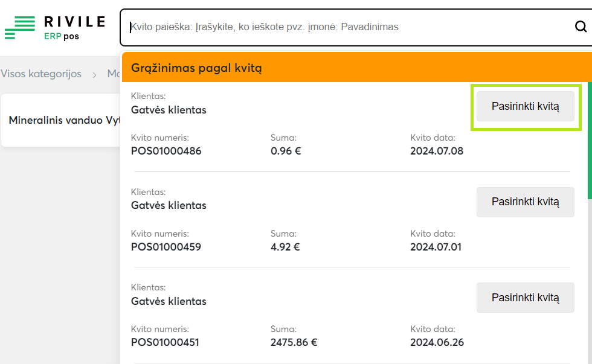Click the receipt date 2024.07.01
592x364 pixels.
[437, 247]
